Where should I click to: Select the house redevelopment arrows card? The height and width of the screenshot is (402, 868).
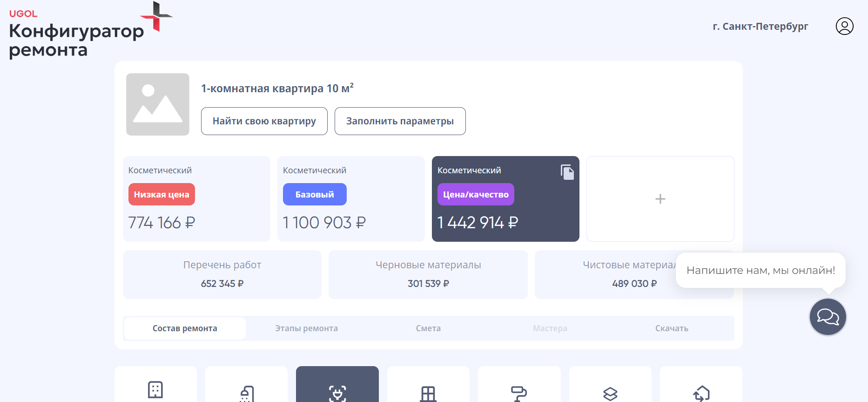[701, 384]
